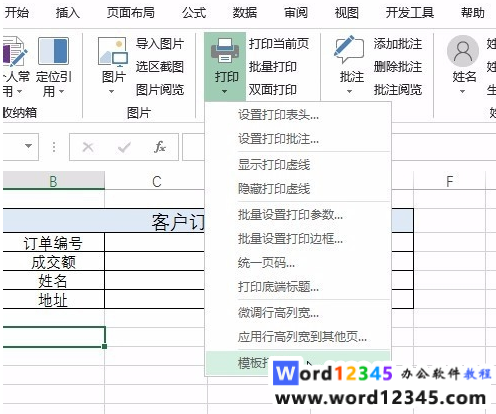Click the confirm checkmark in formula bar

pyautogui.click(x=124, y=147)
